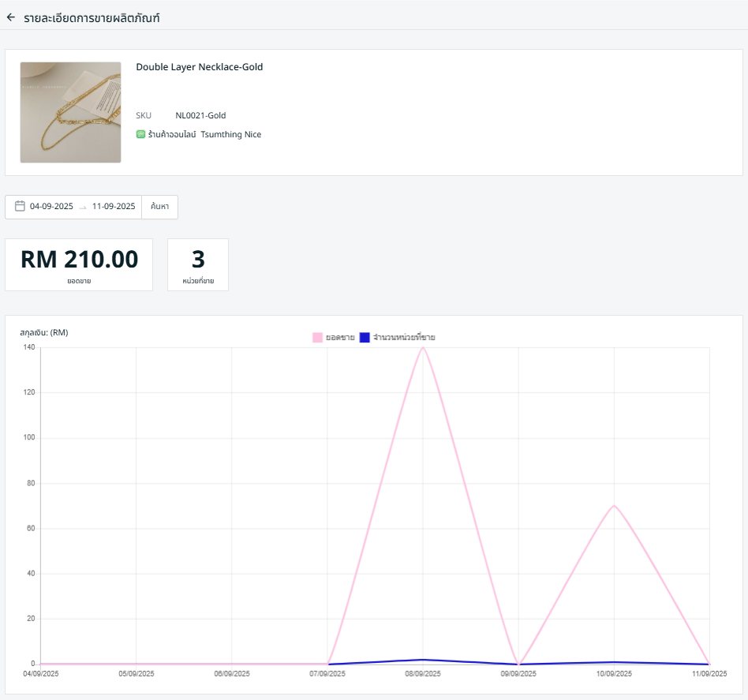Click the back arrow icon
Viewport: 748px width, 700px height.
11,17
